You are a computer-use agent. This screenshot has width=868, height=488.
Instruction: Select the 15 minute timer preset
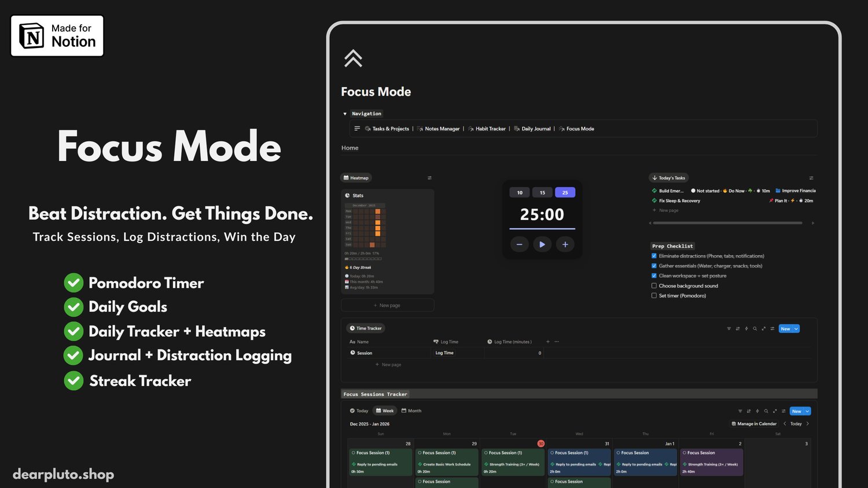[x=542, y=193]
